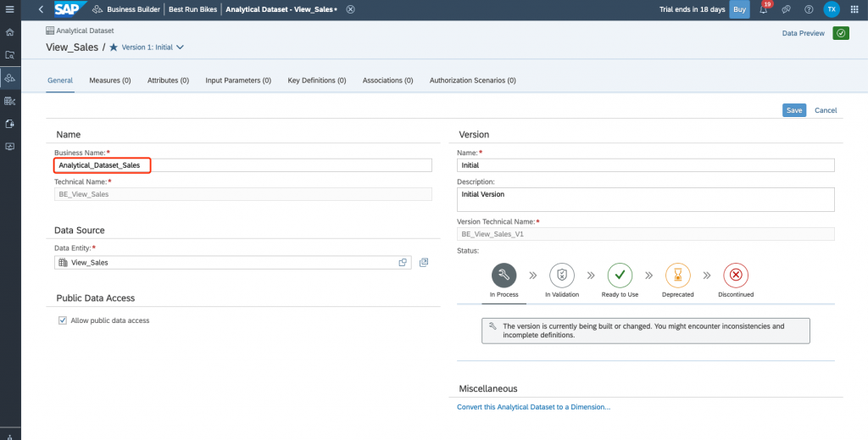This screenshot has height=440, width=868.
Task: Toggle the favorite star for View_Sales
Action: coord(114,47)
